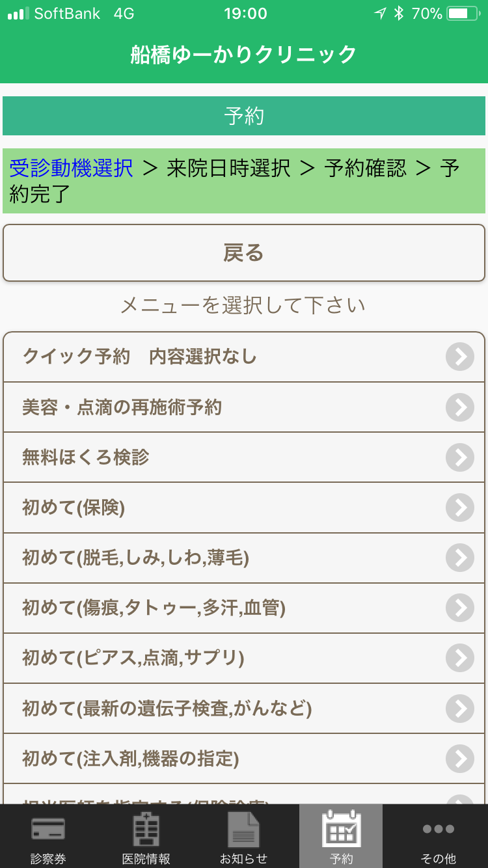Expand 初めて(脱毛,しみ,しわ,薄毛) arrow
The image size is (488, 868).
click(x=460, y=558)
